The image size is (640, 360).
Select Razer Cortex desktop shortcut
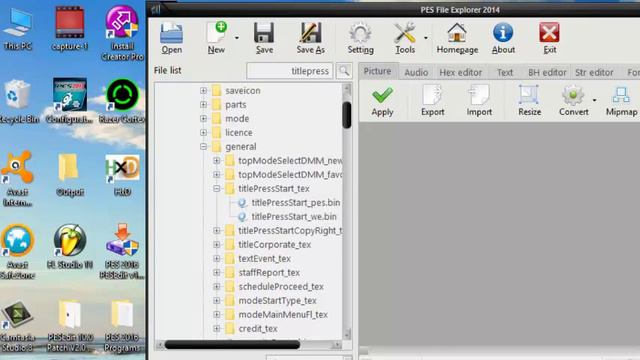[122, 102]
